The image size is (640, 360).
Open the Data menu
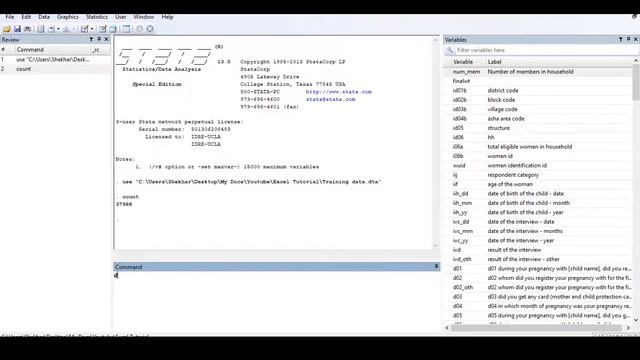[x=44, y=17]
